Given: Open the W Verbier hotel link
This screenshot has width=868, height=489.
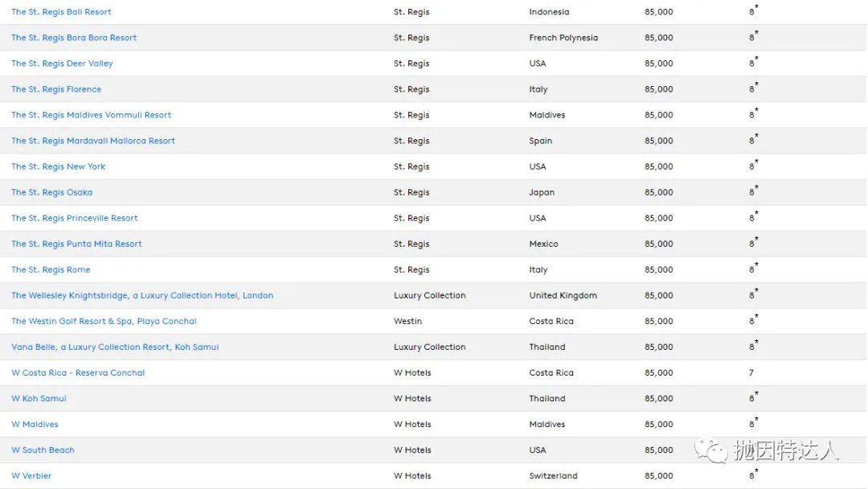Looking at the screenshot, I should pyautogui.click(x=31, y=475).
